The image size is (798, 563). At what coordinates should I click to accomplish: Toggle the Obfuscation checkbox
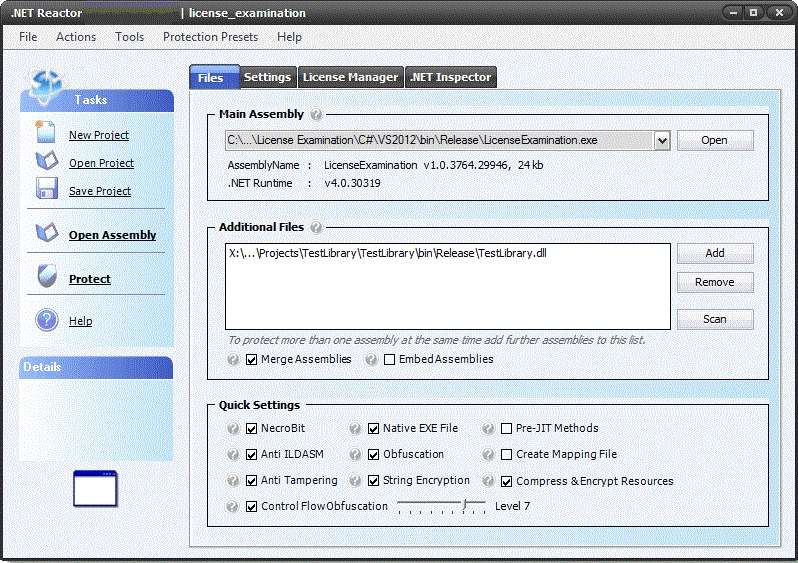pyautogui.click(x=374, y=454)
